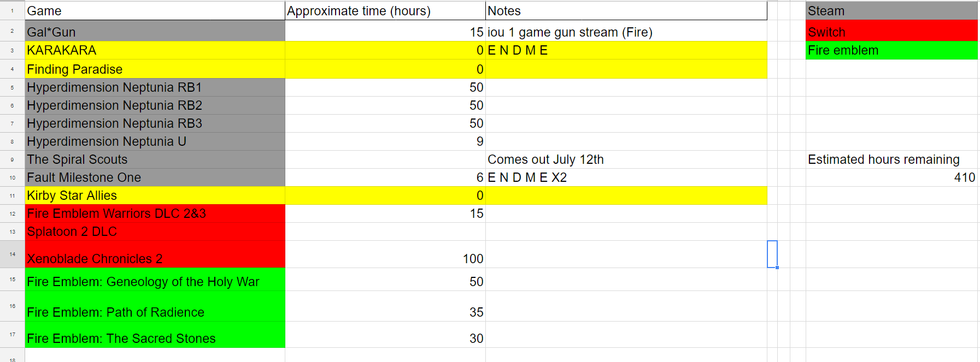Select row 14 header number
This screenshot has width=980, height=362.
[x=12, y=254]
